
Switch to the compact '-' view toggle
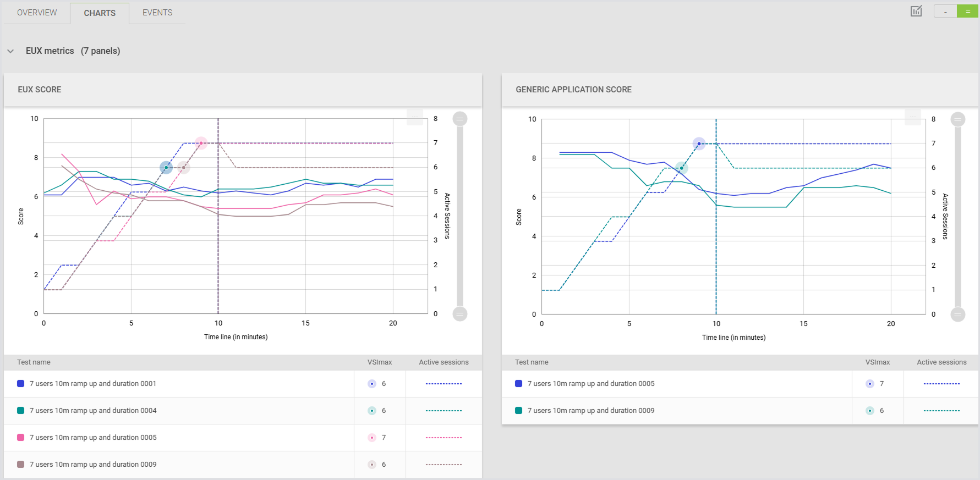point(945,11)
